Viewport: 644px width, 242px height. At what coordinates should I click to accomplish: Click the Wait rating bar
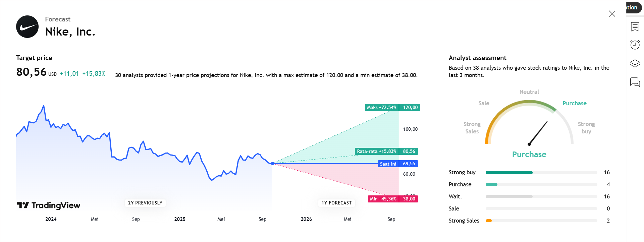(x=509, y=197)
